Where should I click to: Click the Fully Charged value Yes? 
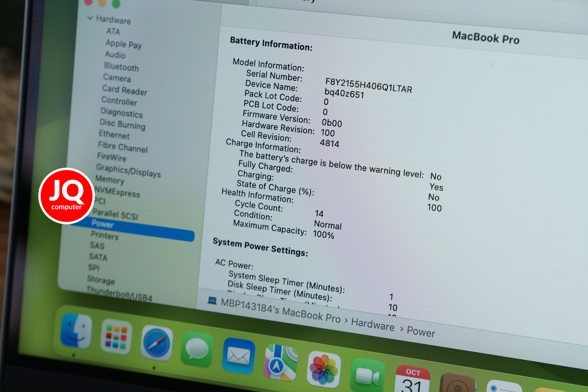436,187
